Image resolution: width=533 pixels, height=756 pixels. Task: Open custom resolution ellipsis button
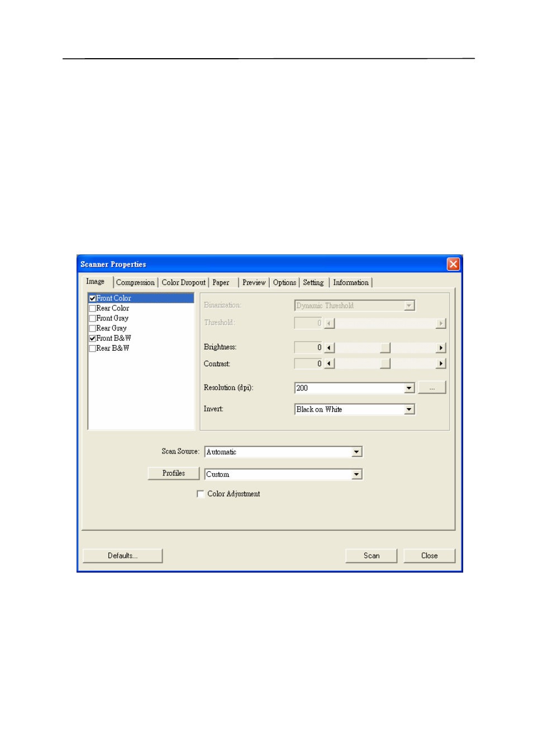pyautogui.click(x=432, y=388)
